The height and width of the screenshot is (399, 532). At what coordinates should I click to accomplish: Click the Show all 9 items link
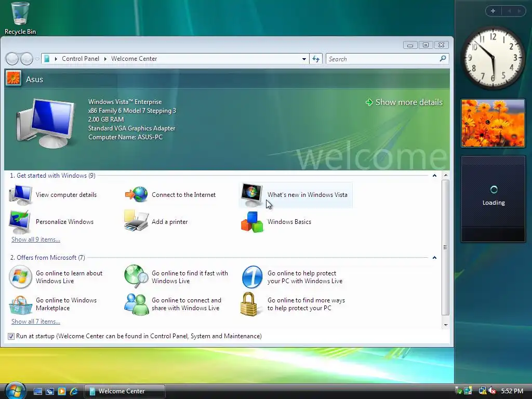(36, 240)
